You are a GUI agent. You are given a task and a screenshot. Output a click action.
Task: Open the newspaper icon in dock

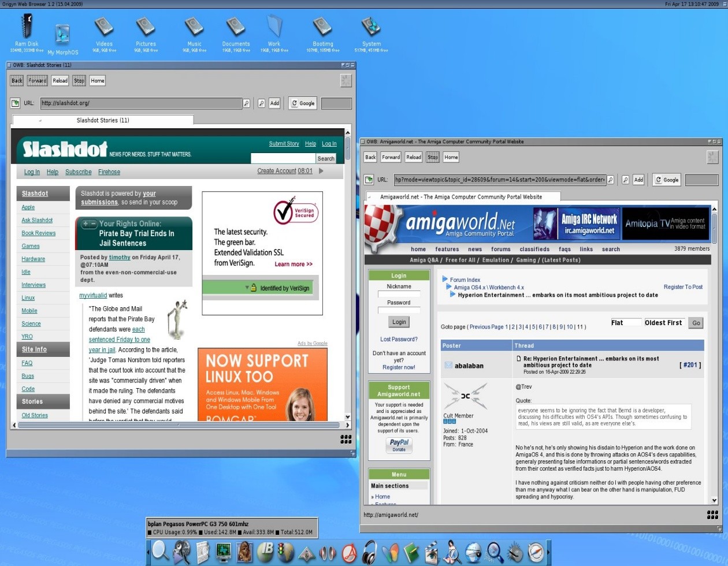202,552
